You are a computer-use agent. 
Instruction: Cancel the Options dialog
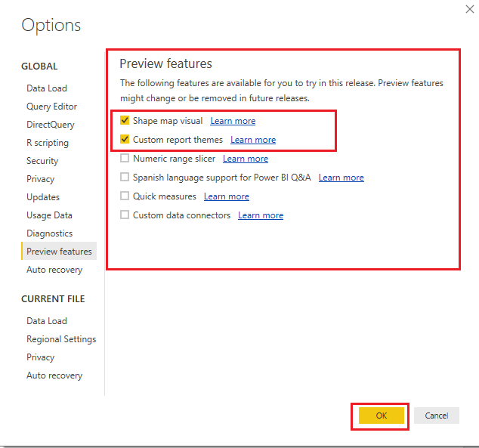point(437,416)
